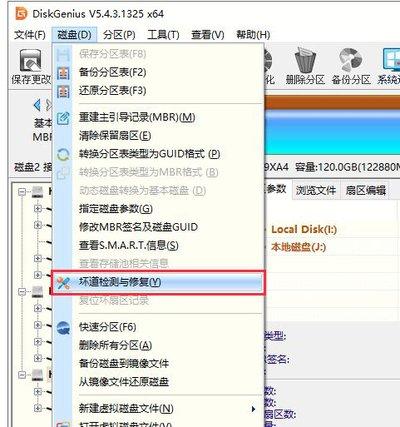Switch to the 扇区编辑 tab
Screen dimensions: 400x427
pyautogui.click(x=366, y=190)
